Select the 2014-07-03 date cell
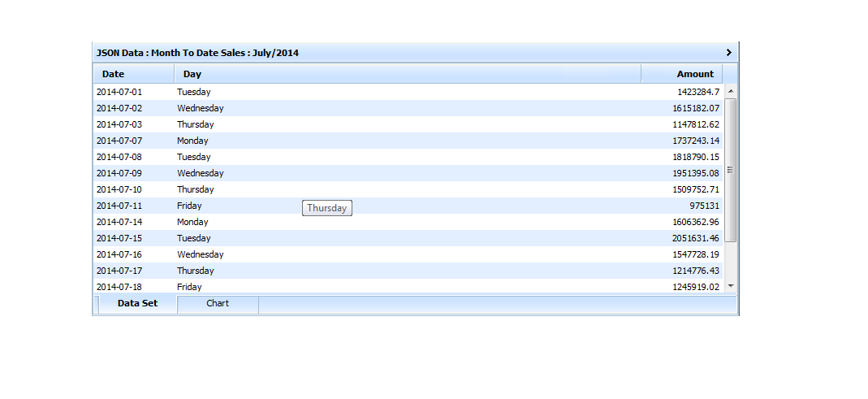The width and height of the screenshot is (868, 399). tap(119, 124)
